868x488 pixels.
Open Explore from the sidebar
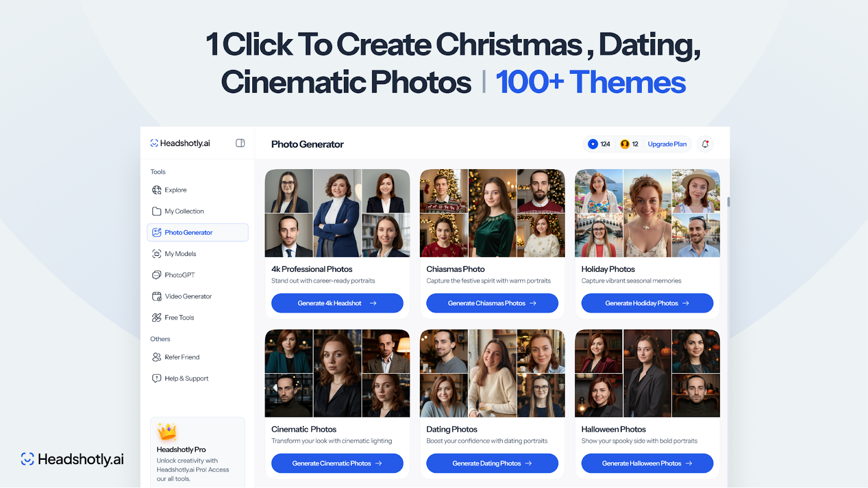(x=175, y=190)
